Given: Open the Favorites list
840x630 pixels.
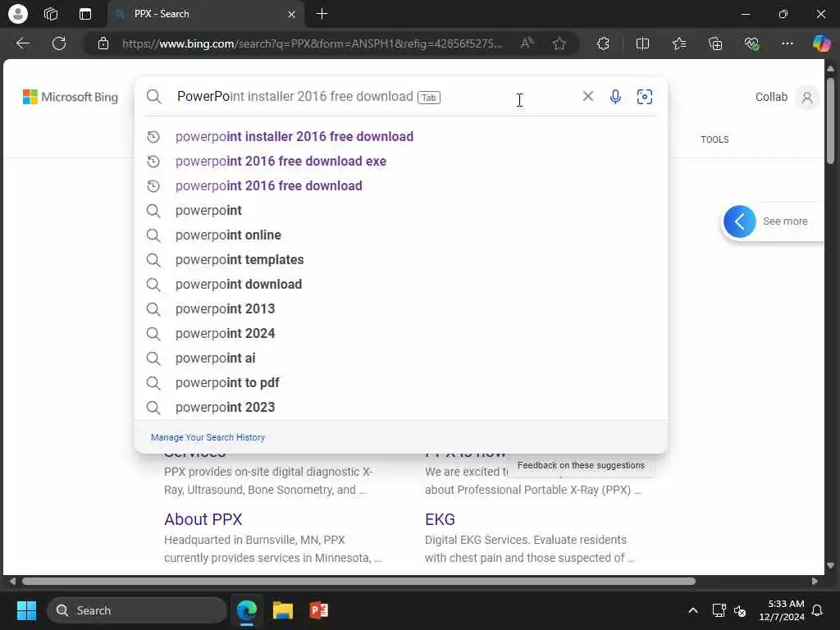Looking at the screenshot, I should (679, 43).
